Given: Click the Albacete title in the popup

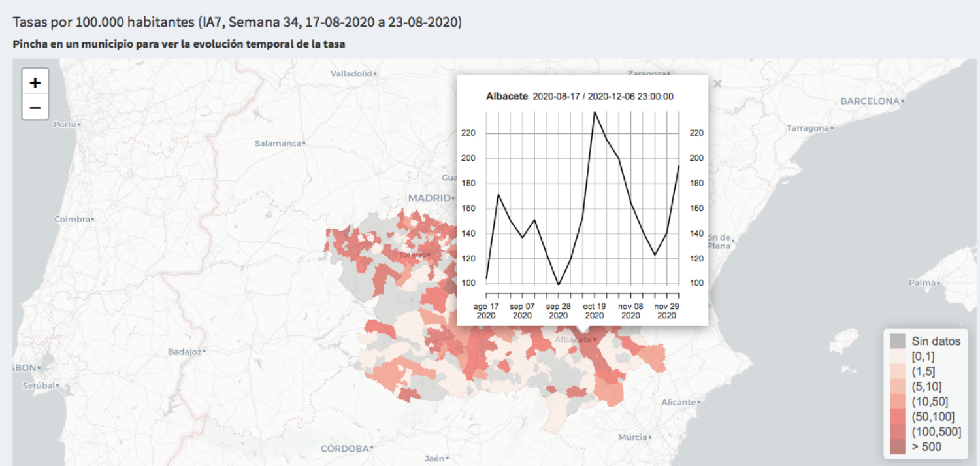Looking at the screenshot, I should pyautogui.click(x=507, y=97).
